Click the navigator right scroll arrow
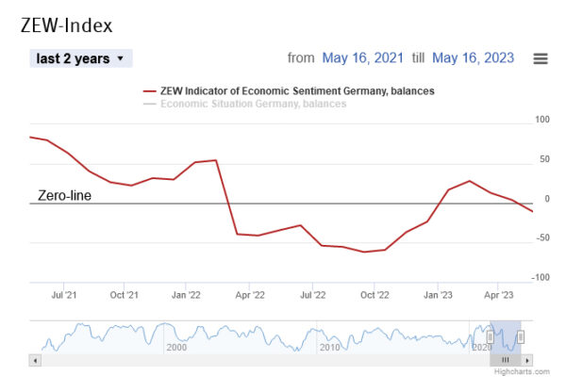 point(527,360)
